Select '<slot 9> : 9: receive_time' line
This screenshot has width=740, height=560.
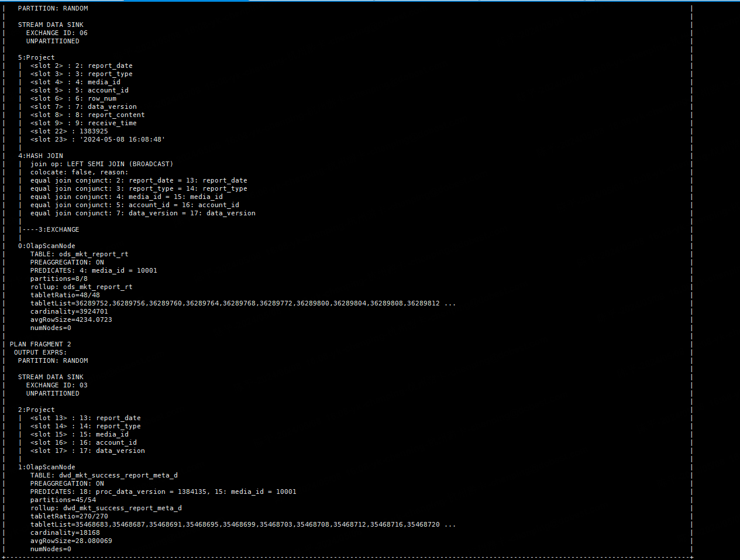tap(84, 123)
